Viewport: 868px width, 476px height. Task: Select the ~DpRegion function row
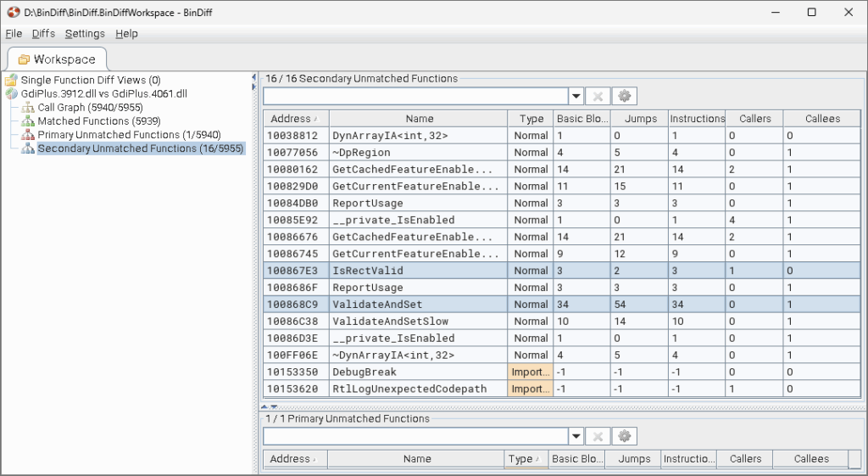(x=562, y=153)
